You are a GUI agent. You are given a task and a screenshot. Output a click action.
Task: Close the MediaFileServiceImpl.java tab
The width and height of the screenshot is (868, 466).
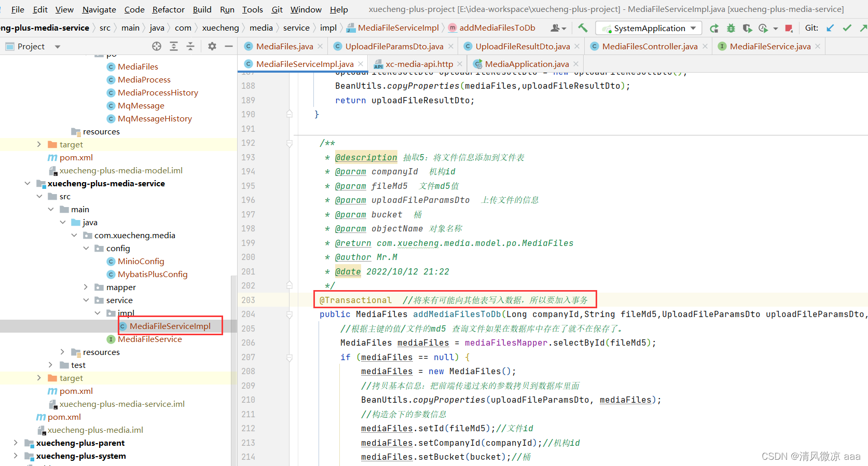point(361,64)
